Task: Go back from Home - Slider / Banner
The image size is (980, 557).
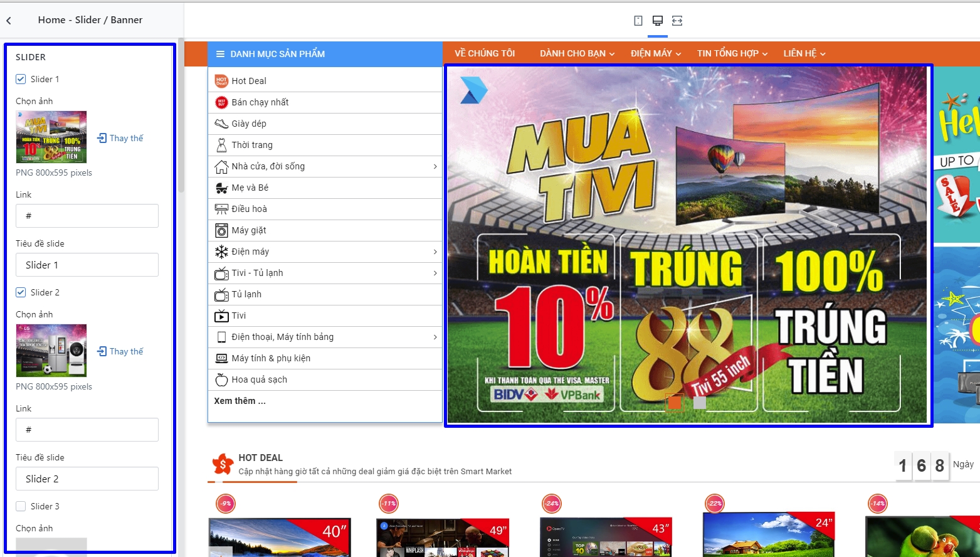Action: [9, 20]
